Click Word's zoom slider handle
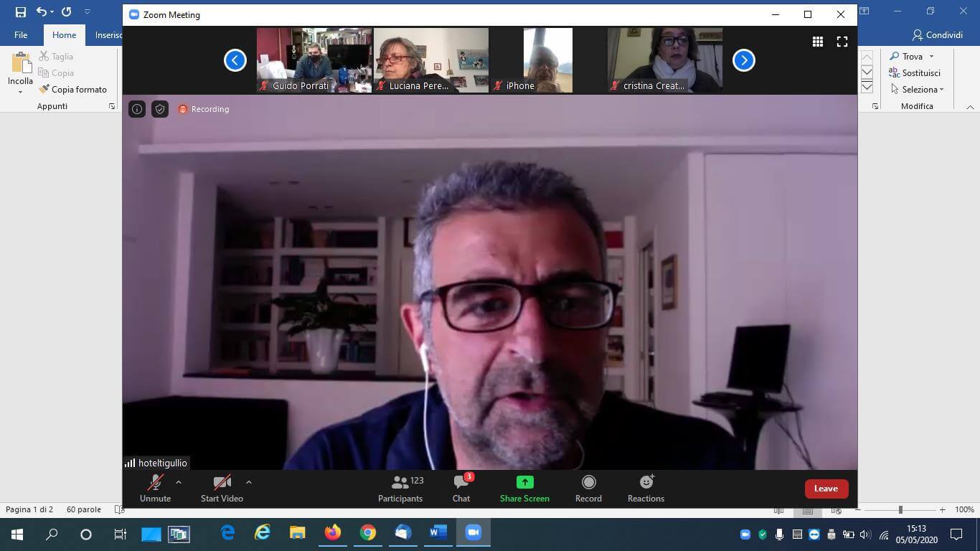This screenshot has height=551, width=980. pyautogui.click(x=900, y=510)
